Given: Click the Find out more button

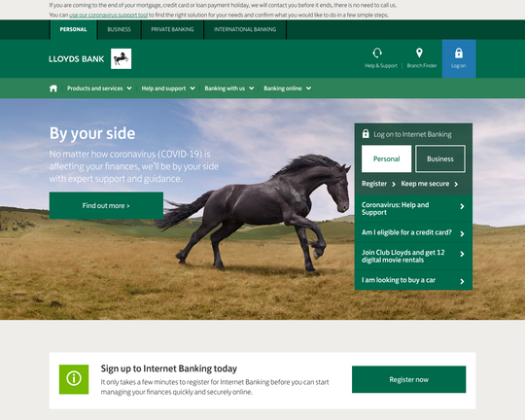Looking at the screenshot, I should tap(106, 205).
